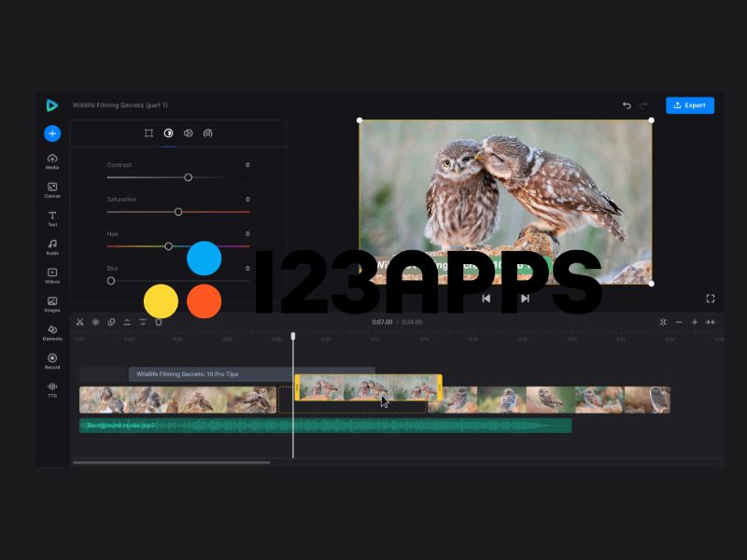Open the Media upload panel
747x560 pixels.
click(52, 161)
